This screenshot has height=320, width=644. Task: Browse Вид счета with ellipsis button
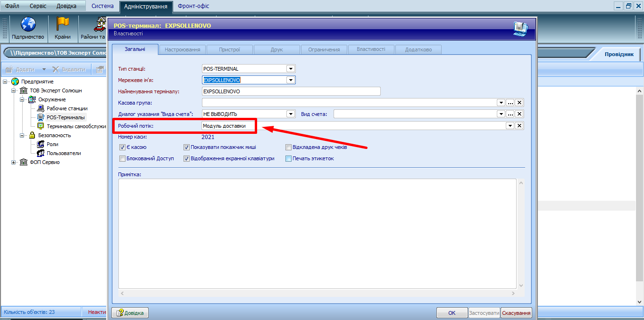[x=510, y=114]
